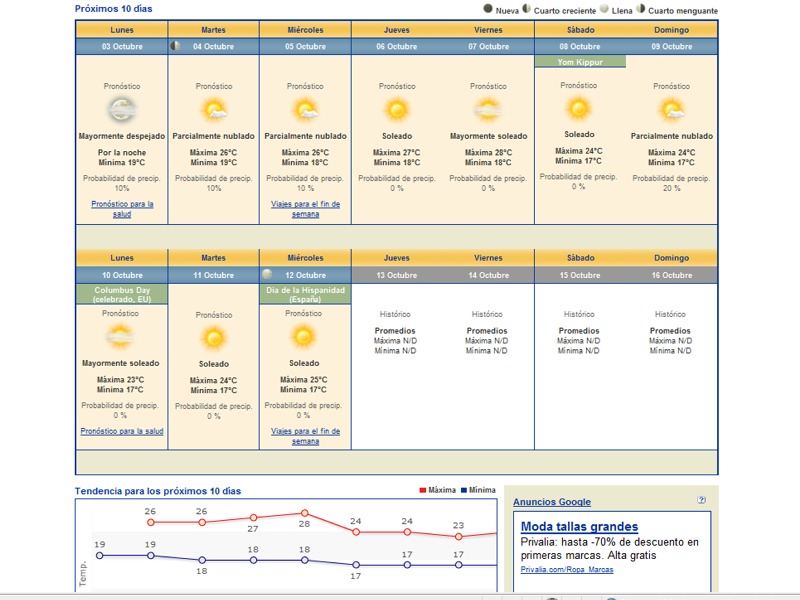The image size is (800, 600).
Task: Select the Yom Kippur holiday label
Action: 580,62
